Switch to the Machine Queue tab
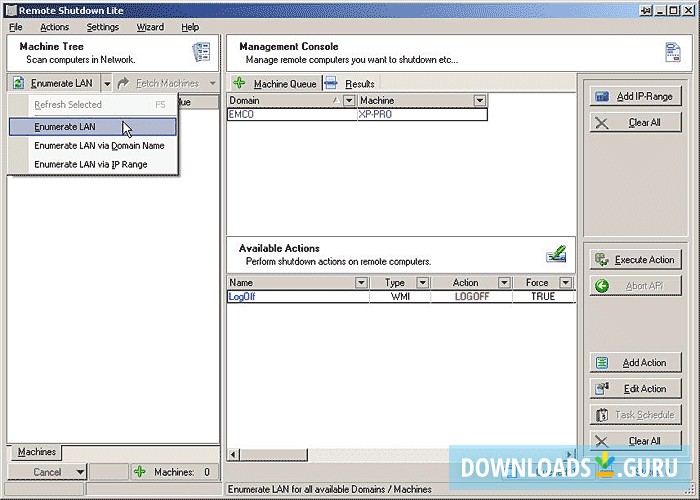Viewport: 700px width, 500px height. [275, 83]
